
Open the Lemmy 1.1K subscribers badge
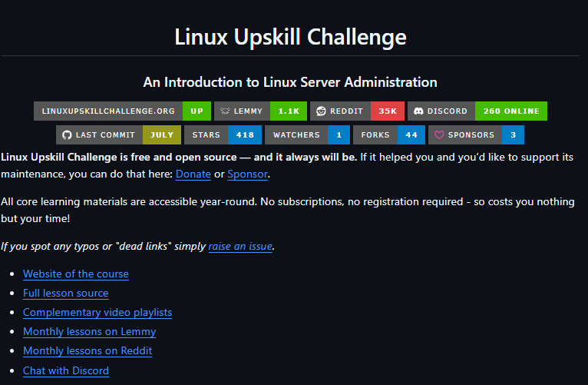(261, 111)
